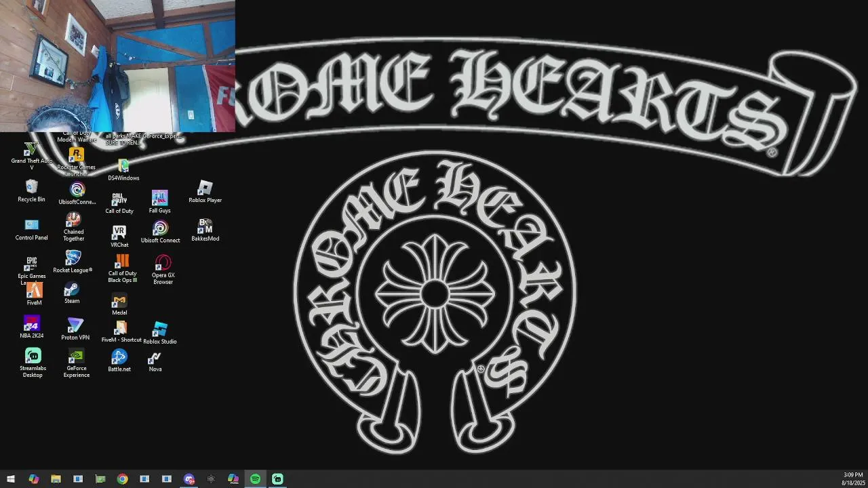Select the UbisoftConnectInstaller desktop icon
The image size is (868, 488).
tap(77, 194)
